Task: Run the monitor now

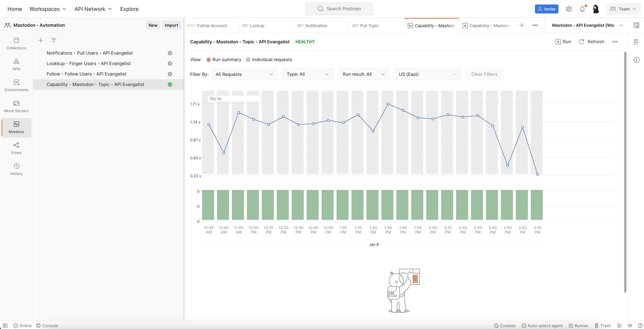Action: [x=563, y=41]
